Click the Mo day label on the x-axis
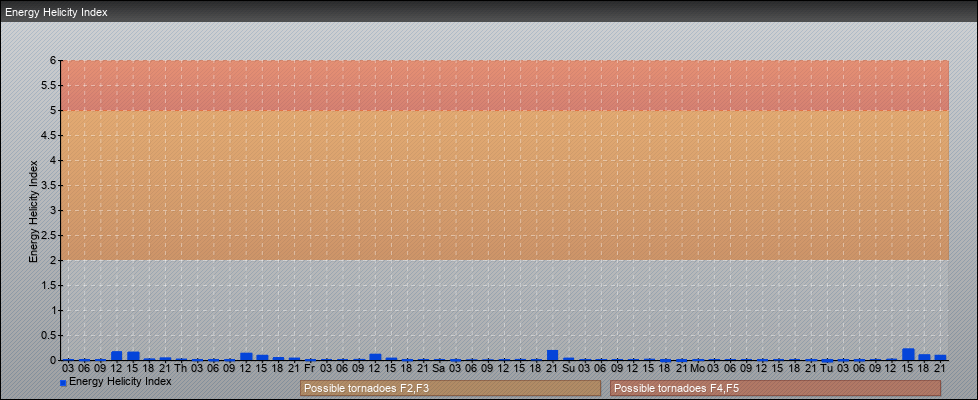 click(x=697, y=368)
